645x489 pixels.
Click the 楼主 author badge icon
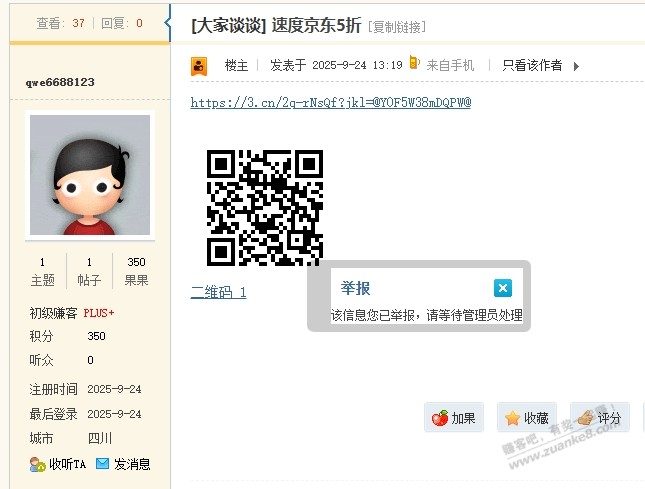[199, 66]
